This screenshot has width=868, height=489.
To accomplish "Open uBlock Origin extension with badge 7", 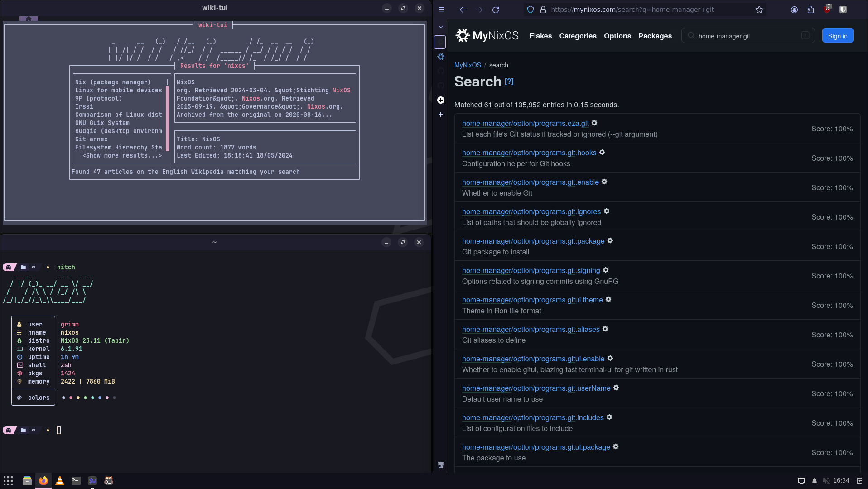I will [827, 9].
